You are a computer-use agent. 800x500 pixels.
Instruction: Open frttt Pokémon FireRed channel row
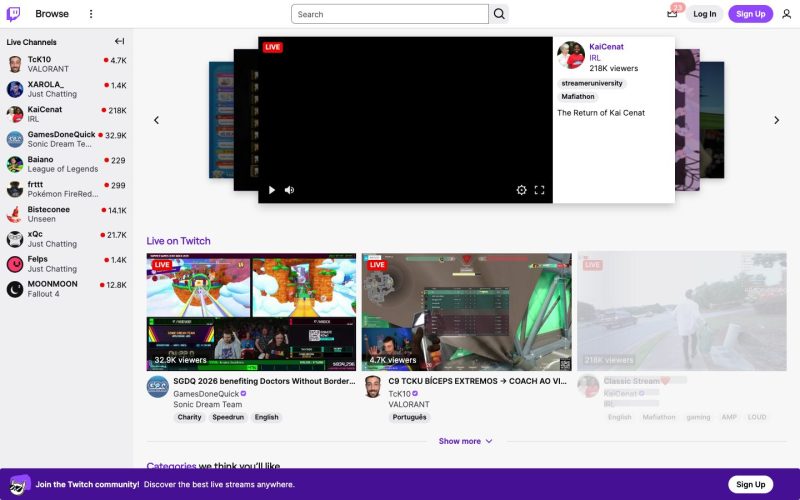[66, 189]
